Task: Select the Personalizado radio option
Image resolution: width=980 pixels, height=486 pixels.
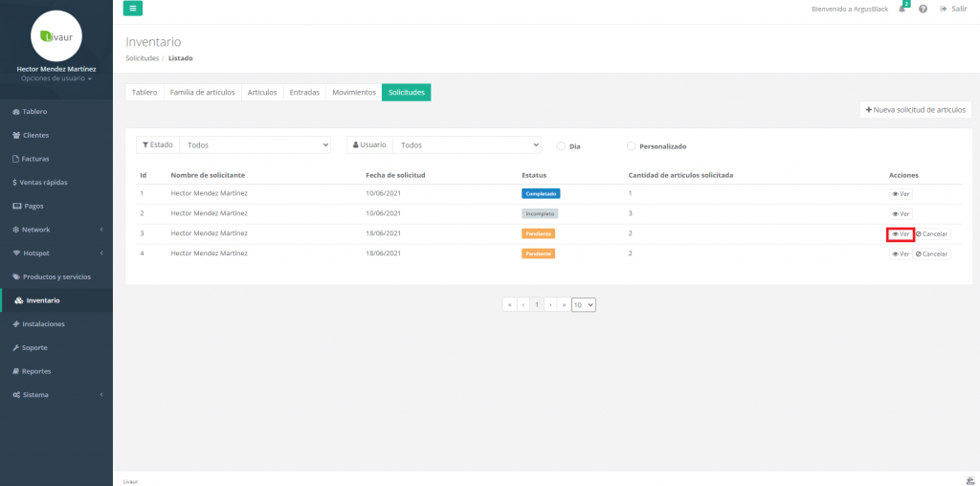Action: click(632, 146)
